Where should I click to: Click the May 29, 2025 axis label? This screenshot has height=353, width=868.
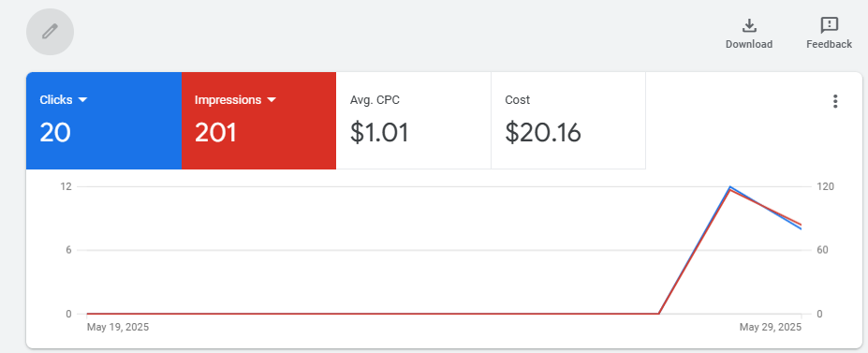coord(770,327)
